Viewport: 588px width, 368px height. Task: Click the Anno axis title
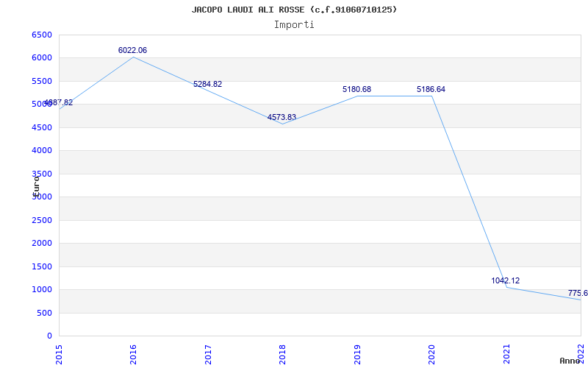tap(570, 361)
